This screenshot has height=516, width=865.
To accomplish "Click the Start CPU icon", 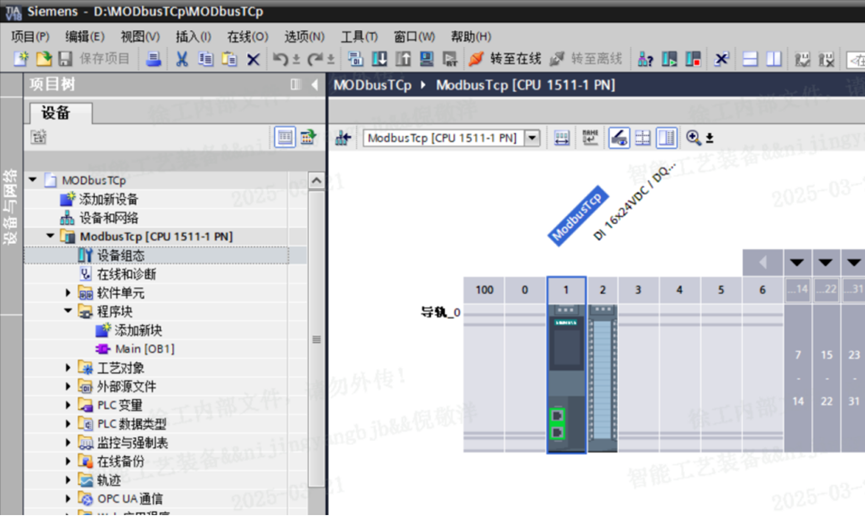I will [669, 58].
